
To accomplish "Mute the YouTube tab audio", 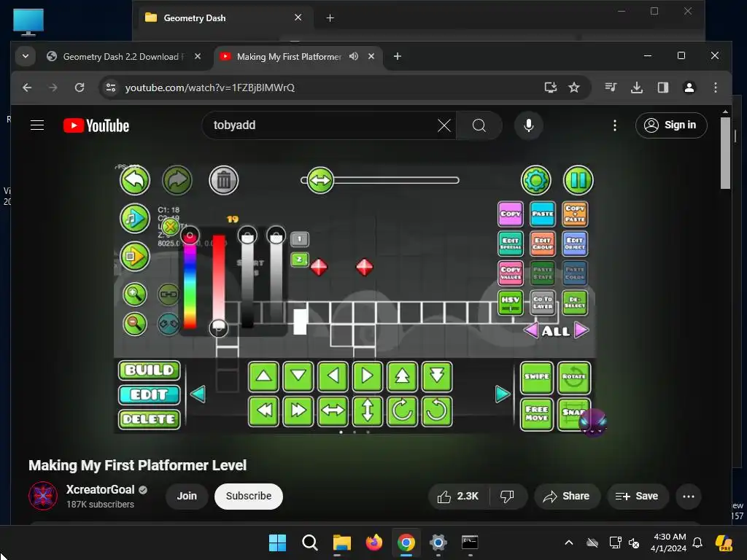I will coord(354,56).
